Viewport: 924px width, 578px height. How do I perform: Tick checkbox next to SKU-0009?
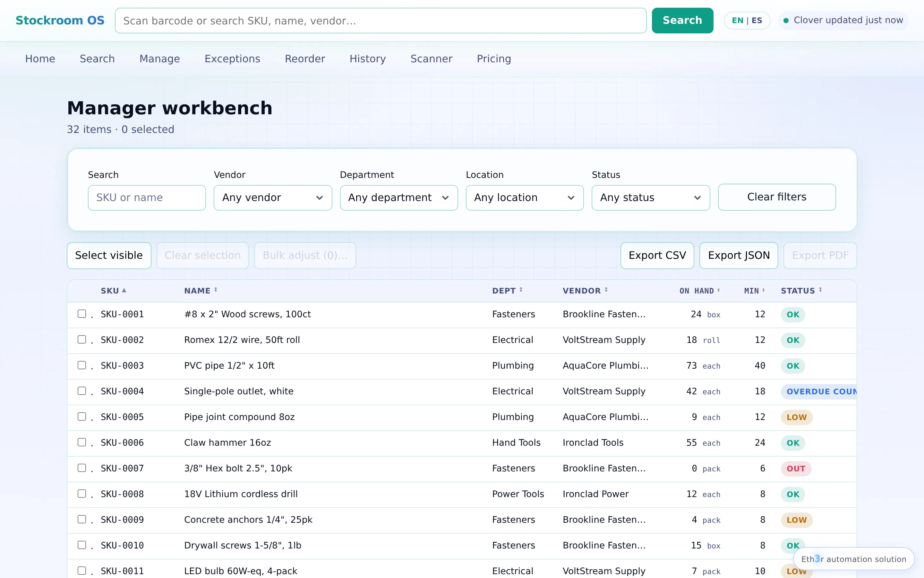pyautogui.click(x=82, y=519)
